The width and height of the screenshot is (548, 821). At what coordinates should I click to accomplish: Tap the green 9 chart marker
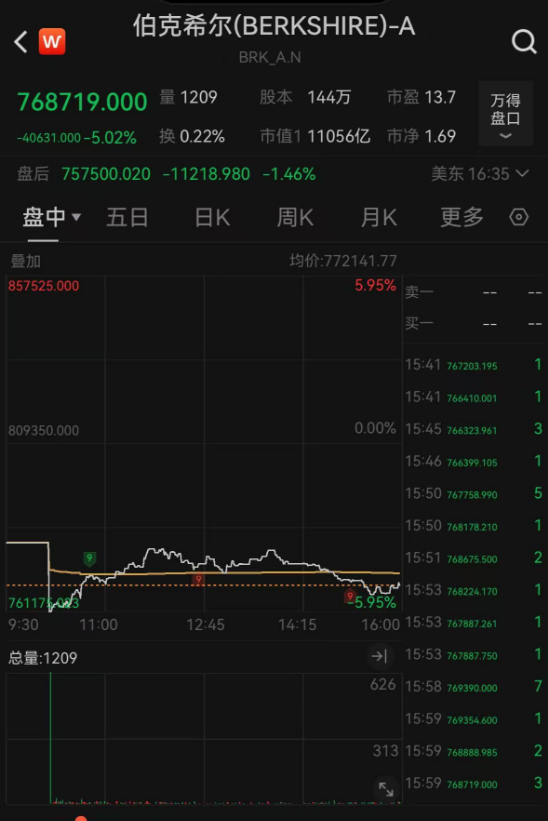90,559
